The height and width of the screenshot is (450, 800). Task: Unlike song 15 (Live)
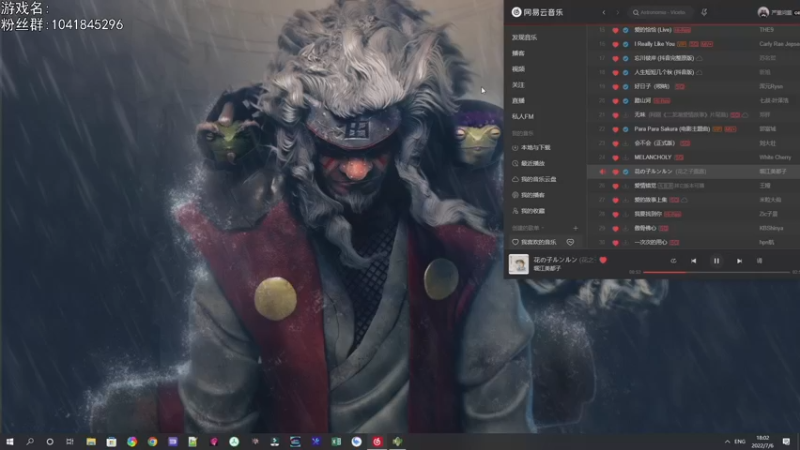coord(615,30)
